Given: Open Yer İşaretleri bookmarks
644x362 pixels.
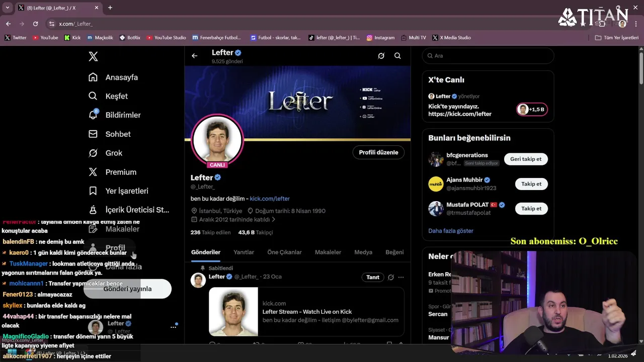Looking at the screenshot, I should tap(118, 191).
